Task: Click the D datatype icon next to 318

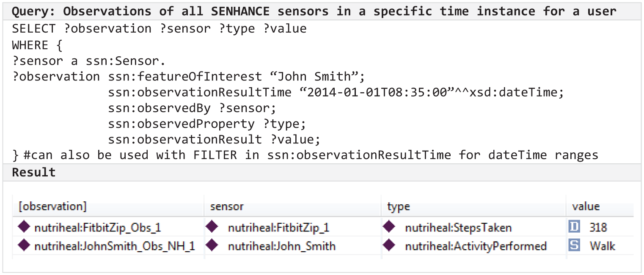Action: coord(574,227)
